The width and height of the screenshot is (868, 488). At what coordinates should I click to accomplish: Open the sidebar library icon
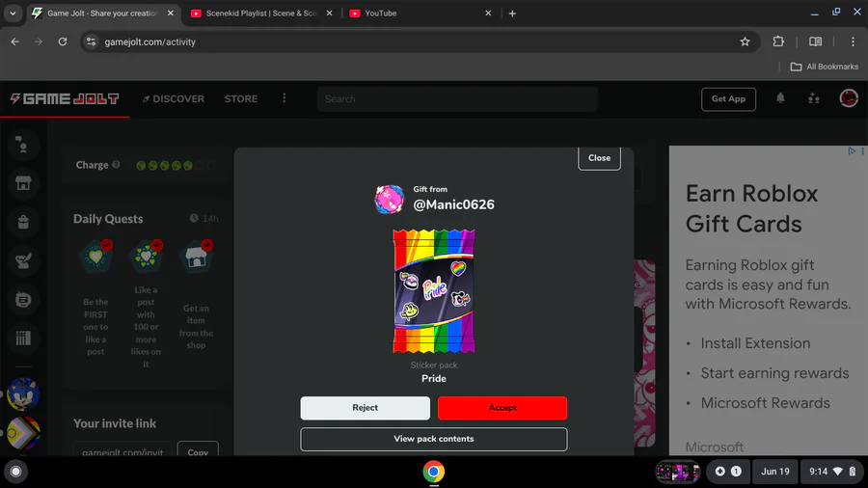tap(23, 339)
